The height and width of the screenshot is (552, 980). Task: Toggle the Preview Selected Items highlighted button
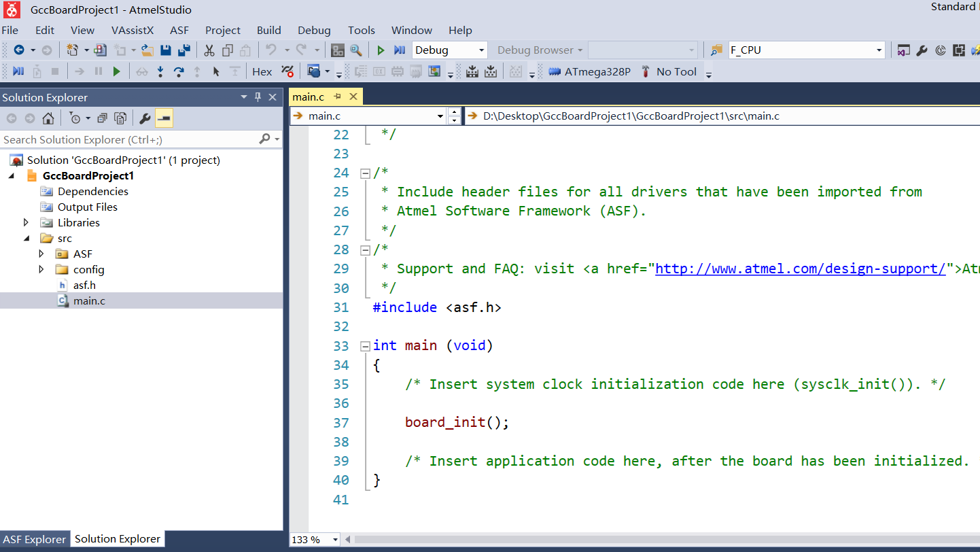tap(164, 118)
